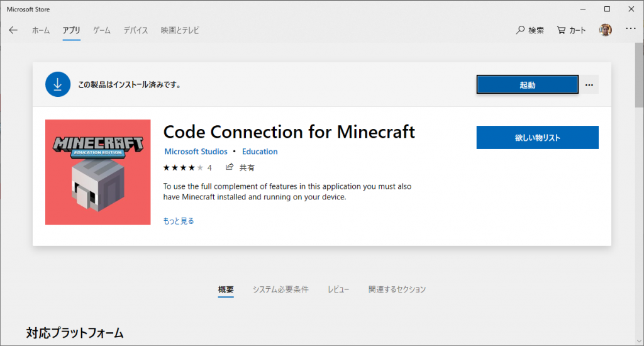Click the この製品はインストール済みです message
Viewport: 644px width, 346px height.
[130, 85]
